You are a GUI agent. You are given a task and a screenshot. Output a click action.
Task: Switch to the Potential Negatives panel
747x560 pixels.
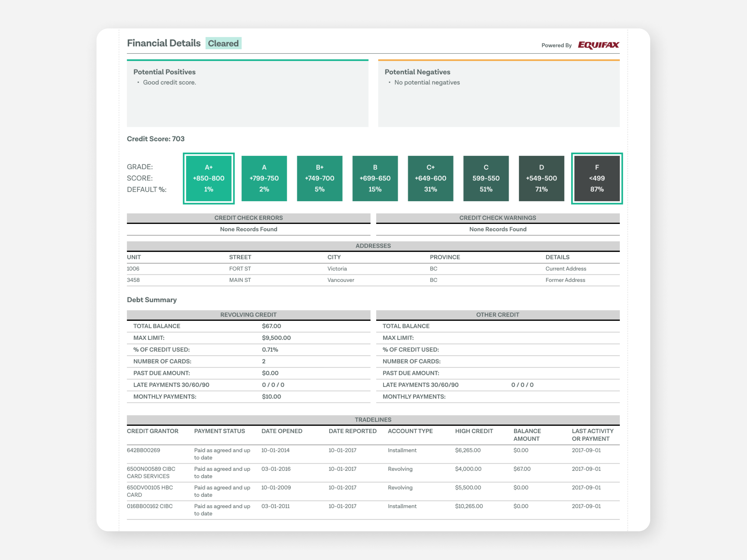tap(418, 72)
